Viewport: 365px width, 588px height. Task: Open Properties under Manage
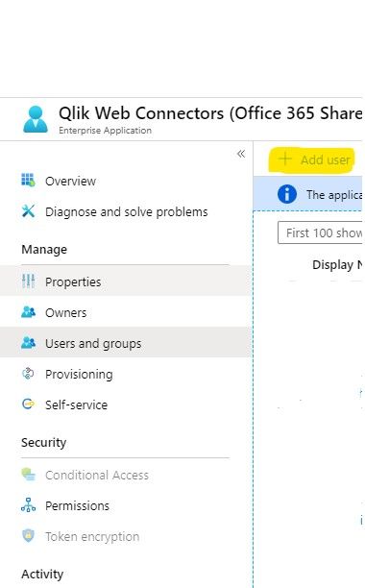[x=125, y=282]
